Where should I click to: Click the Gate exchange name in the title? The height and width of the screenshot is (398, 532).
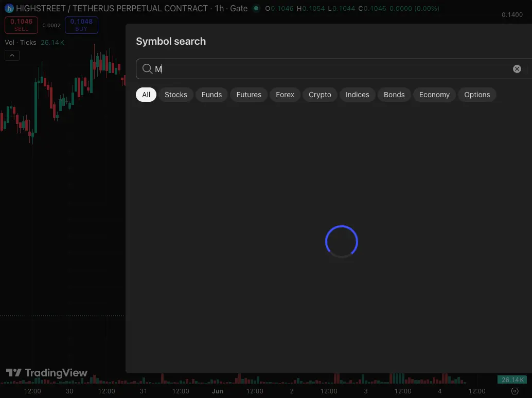click(239, 8)
